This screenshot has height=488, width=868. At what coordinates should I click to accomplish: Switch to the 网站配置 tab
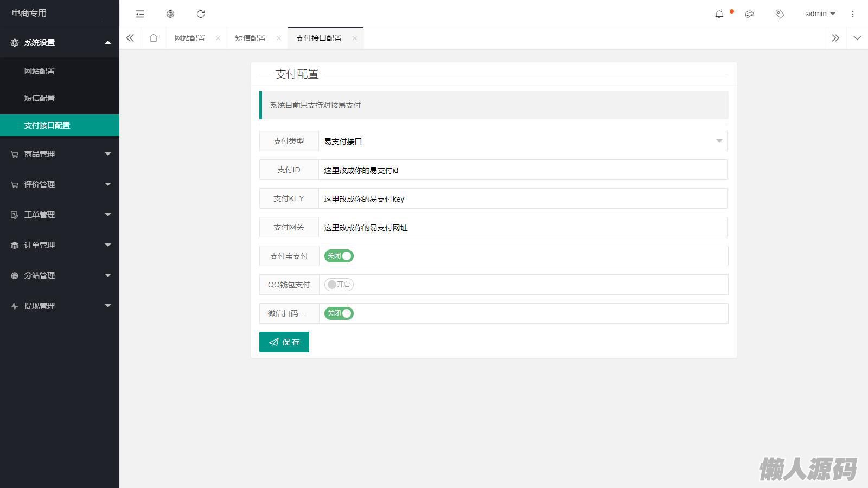(190, 38)
